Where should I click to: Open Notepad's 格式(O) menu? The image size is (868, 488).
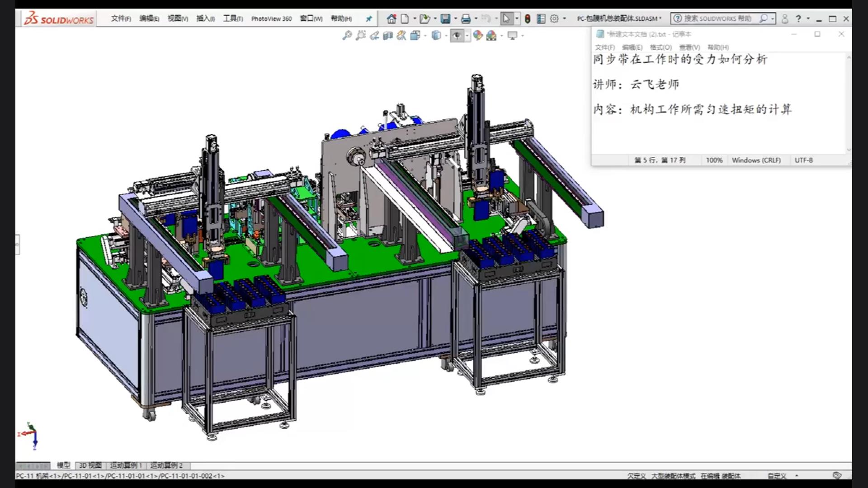point(660,47)
